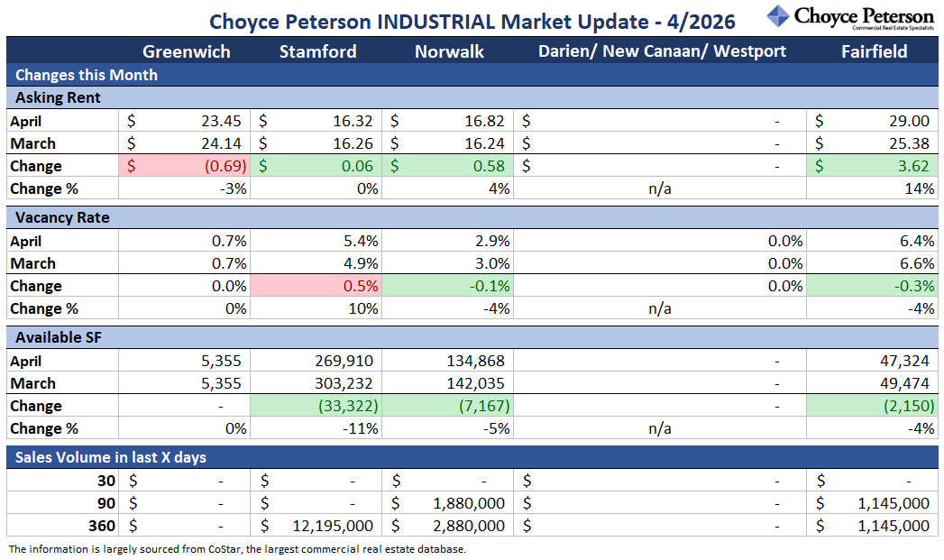Select Fairfield 90-day sales 1,145,000
The width and height of the screenshot is (944, 560).
click(873, 503)
